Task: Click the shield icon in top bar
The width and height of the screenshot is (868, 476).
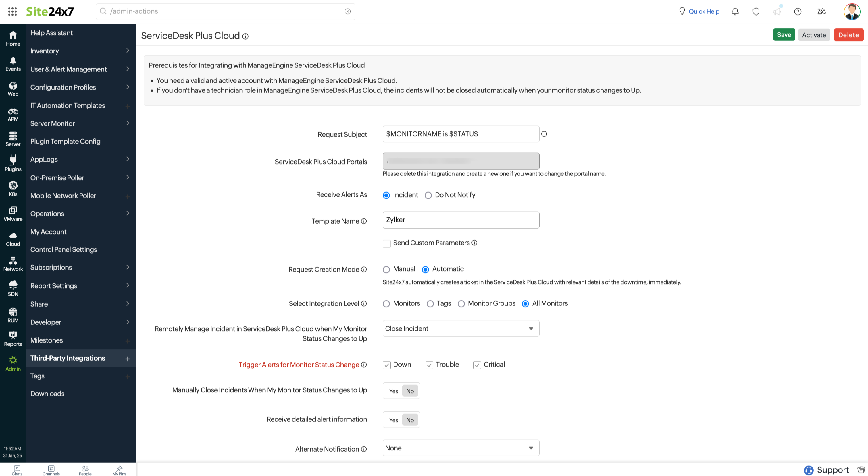Action: tap(756, 11)
